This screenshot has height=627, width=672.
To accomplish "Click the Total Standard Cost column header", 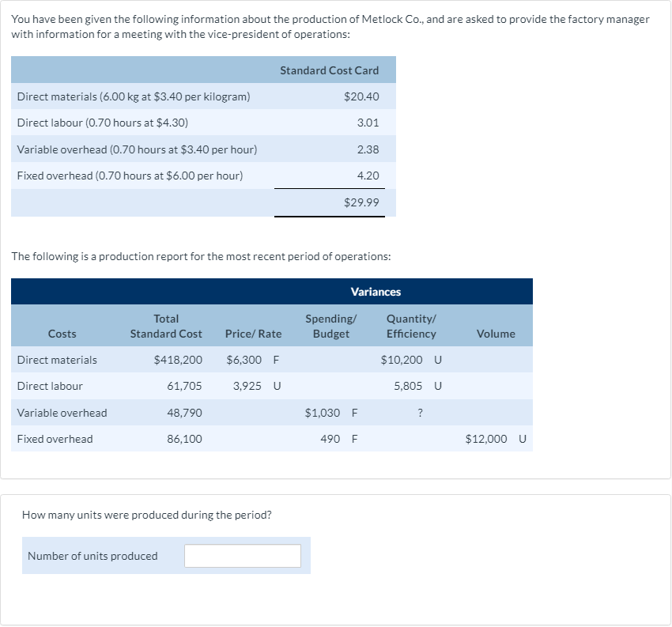I will pos(166,327).
